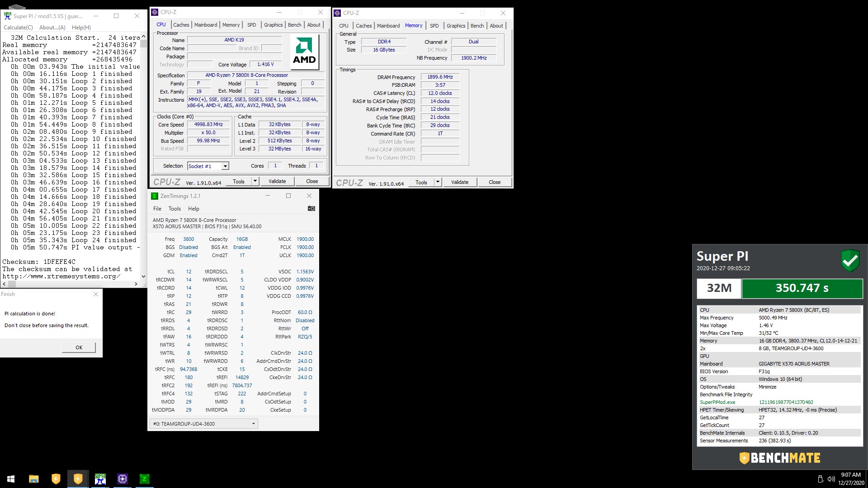Click the 32M label in BenchMate
868x488 pixels.
click(719, 288)
